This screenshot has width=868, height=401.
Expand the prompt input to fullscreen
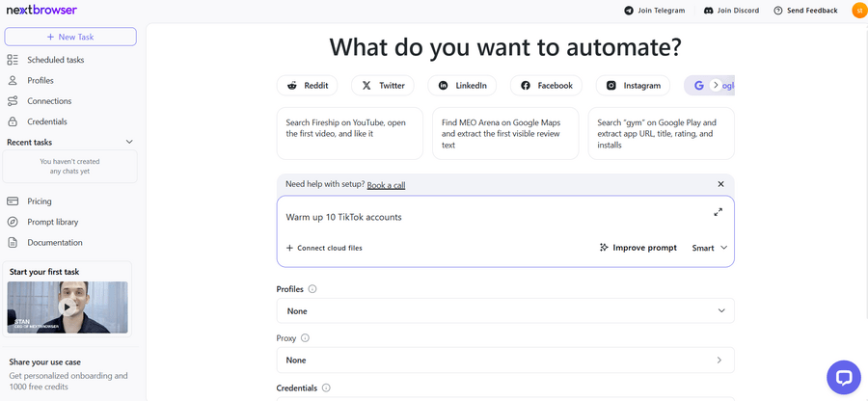(x=718, y=212)
